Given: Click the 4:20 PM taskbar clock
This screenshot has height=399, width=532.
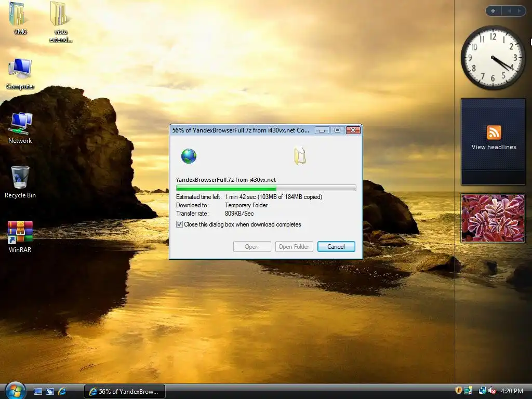Looking at the screenshot, I should 512,391.
